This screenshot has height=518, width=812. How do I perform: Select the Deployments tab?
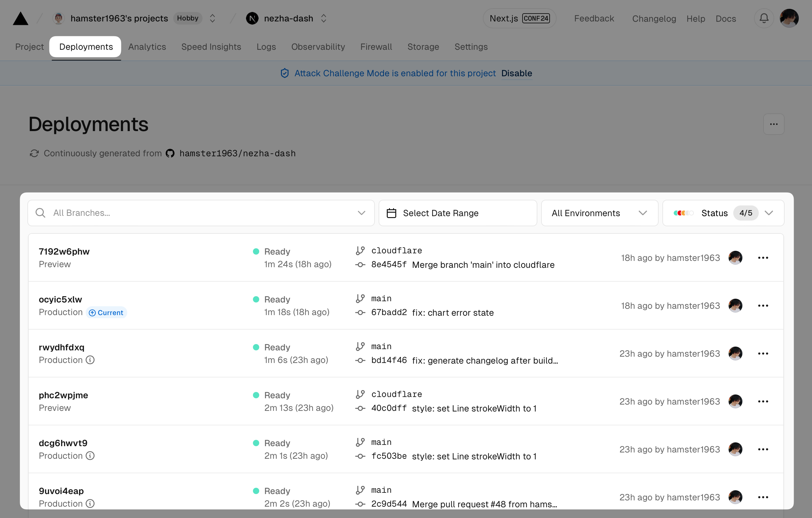(86, 47)
